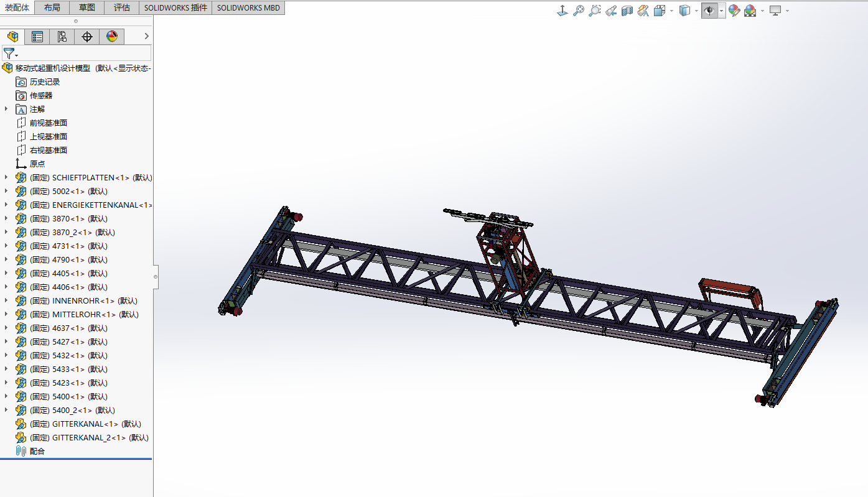The width and height of the screenshot is (868, 497).
Task: Switch to the 草图 tab
Action: [x=87, y=7]
